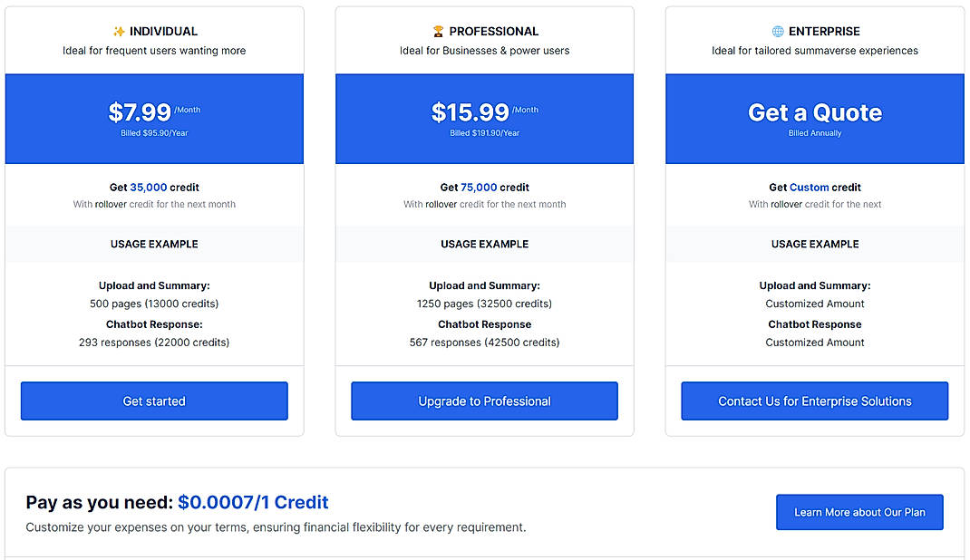Click the Get a Quote banner
This screenshot has height=560, width=970.
coord(813,113)
